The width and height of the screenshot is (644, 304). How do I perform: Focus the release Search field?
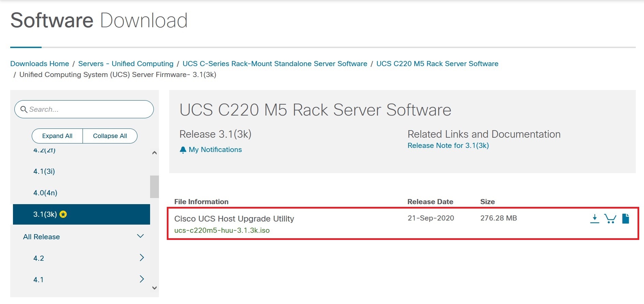pos(84,109)
